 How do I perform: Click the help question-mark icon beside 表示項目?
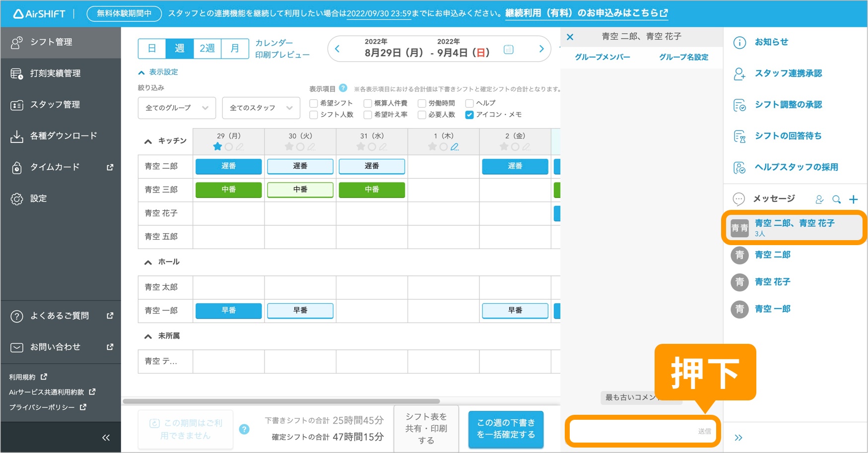[x=342, y=88]
